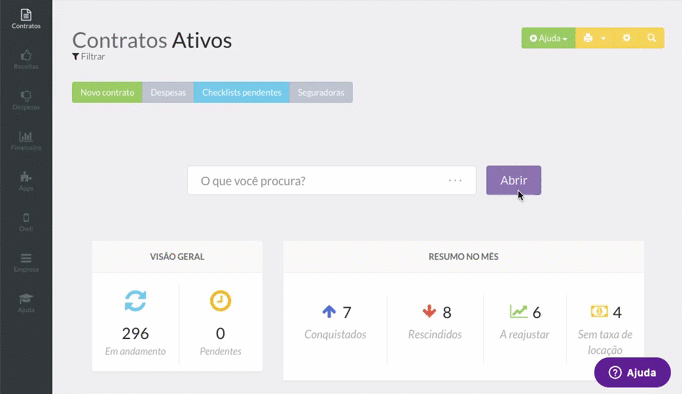Click the Novo contrato button
Screen dimensions: 682x394
coord(107,92)
